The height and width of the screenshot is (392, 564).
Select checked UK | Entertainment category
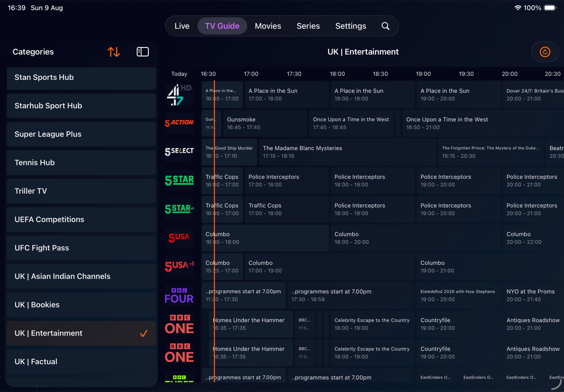(x=81, y=333)
